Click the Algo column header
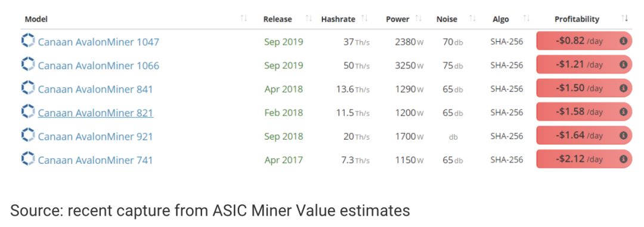This screenshot has height=227, width=644. (501, 19)
